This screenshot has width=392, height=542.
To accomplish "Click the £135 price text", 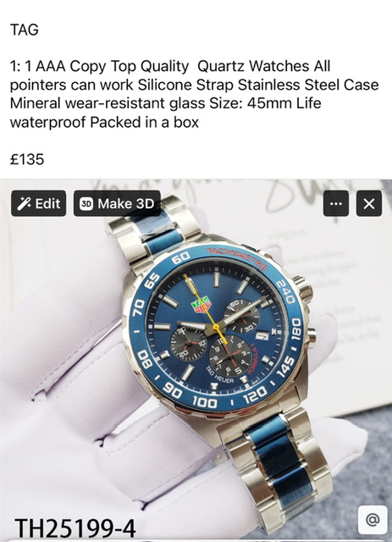I will coord(27,159).
